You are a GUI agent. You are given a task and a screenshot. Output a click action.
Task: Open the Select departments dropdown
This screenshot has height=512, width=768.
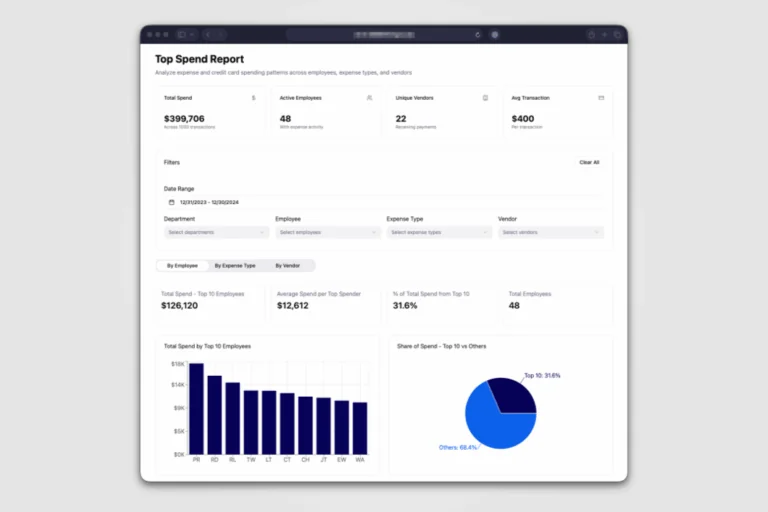[216, 232]
